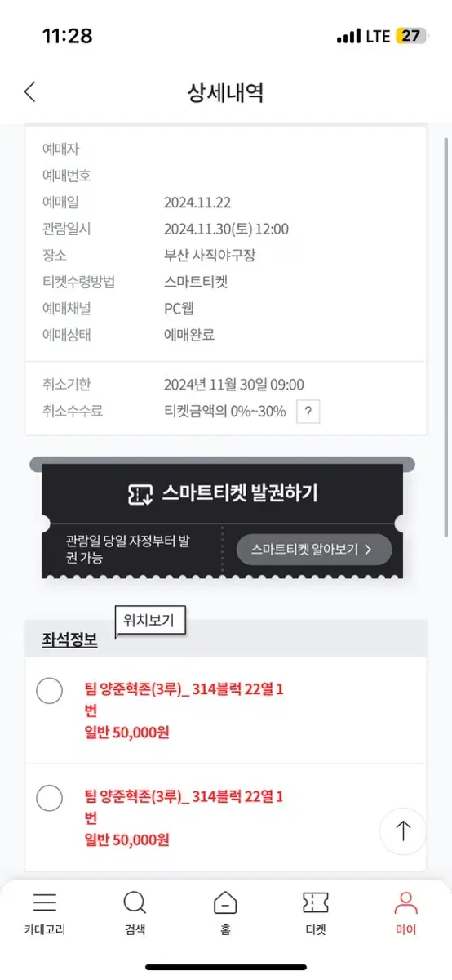Tap the first 314블럭 22열 seat text

point(184,700)
